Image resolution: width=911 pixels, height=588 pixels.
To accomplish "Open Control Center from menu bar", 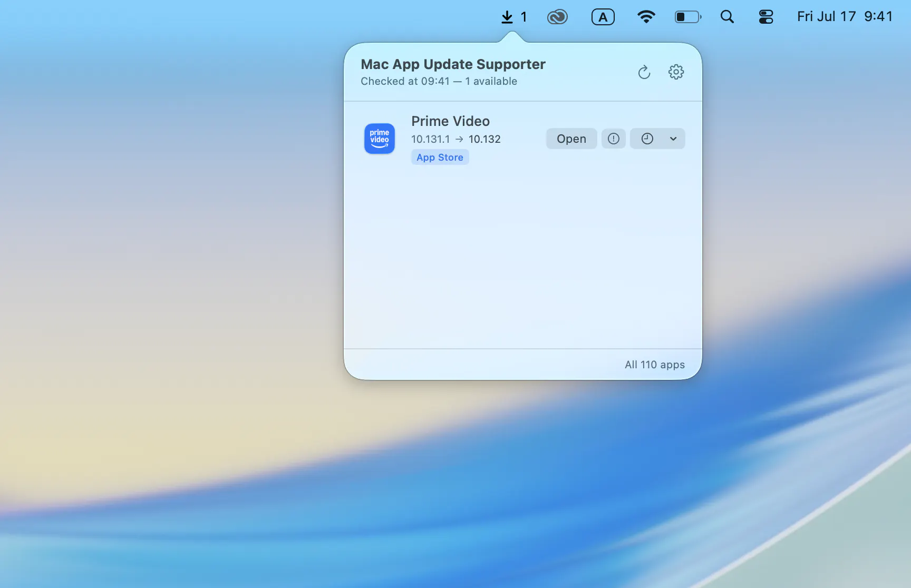I will click(766, 17).
